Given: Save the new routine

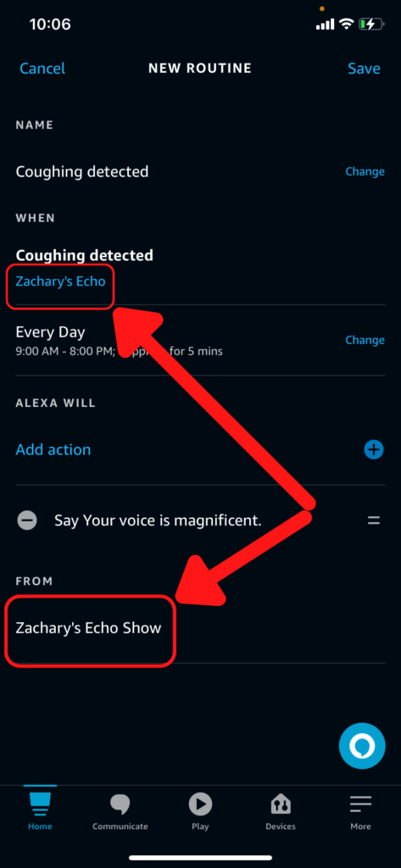Looking at the screenshot, I should pyautogui.click(x=364, y=69).
